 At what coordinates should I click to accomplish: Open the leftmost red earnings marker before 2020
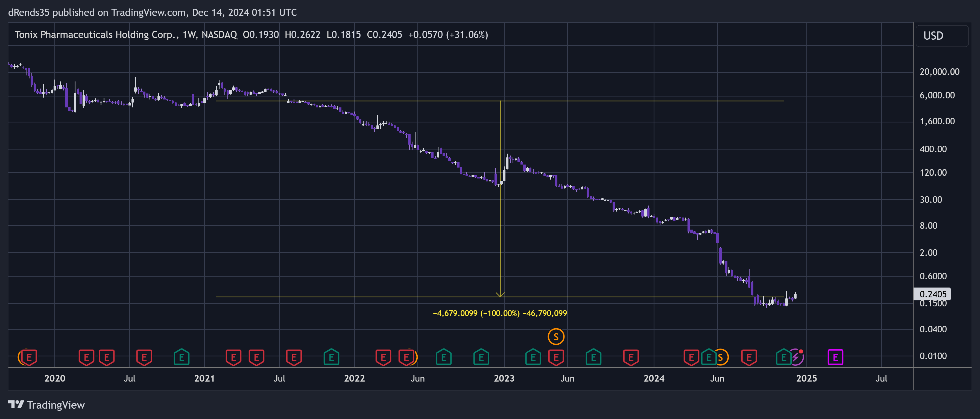pyautogui.click(x=29, y=357)
